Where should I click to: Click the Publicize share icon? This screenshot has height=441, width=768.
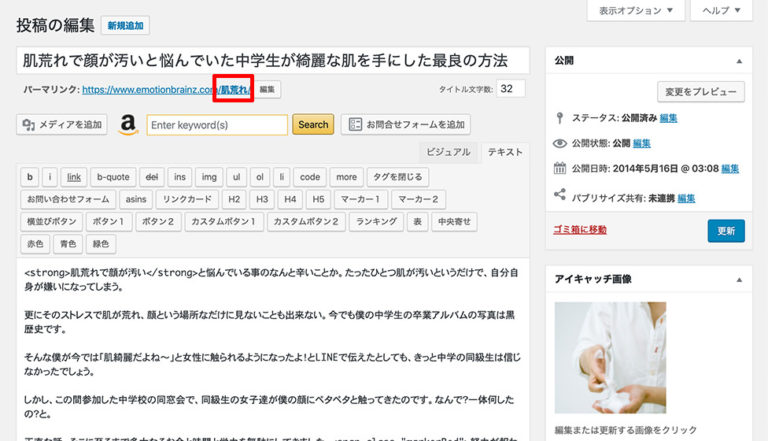[x=560, y=194]
